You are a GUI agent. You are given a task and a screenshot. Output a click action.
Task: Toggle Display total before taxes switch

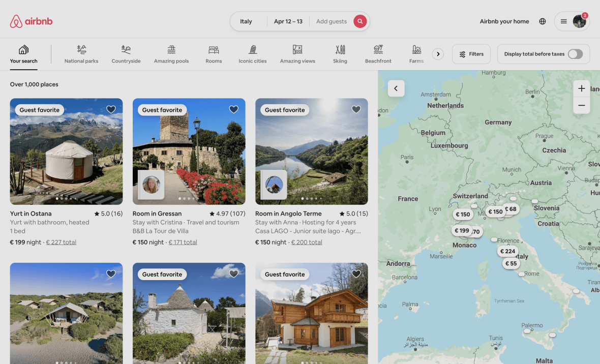click(575, 54)
